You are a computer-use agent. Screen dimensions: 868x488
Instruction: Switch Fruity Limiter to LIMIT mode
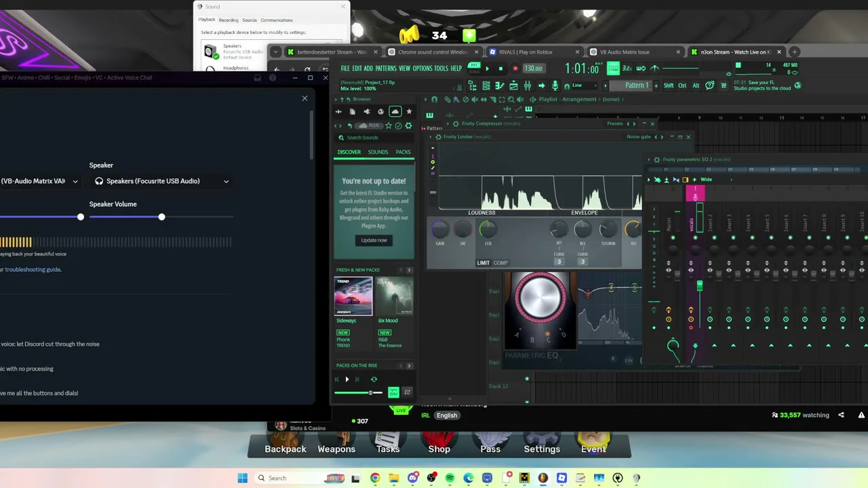[x=483, y=263]
